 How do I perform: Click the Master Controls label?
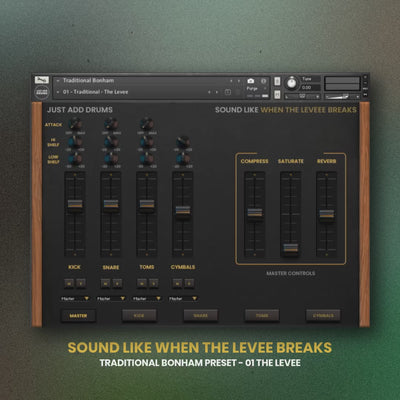[291, 273]
